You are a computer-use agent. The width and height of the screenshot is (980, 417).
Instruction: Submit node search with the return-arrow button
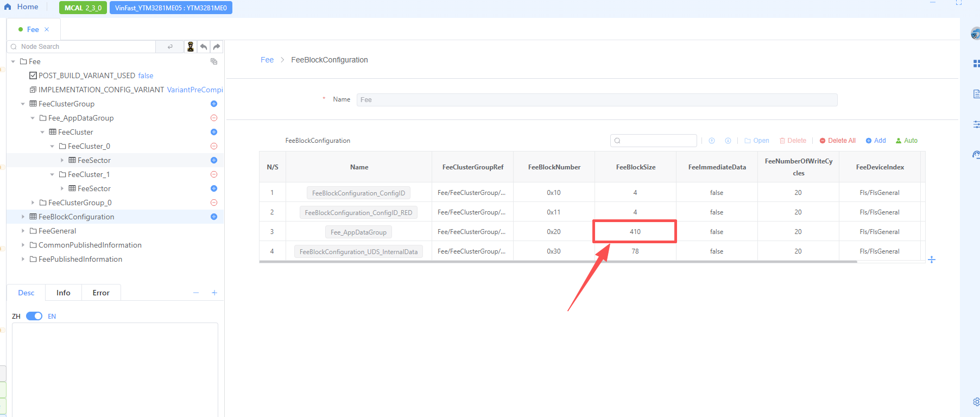point(170,47)
